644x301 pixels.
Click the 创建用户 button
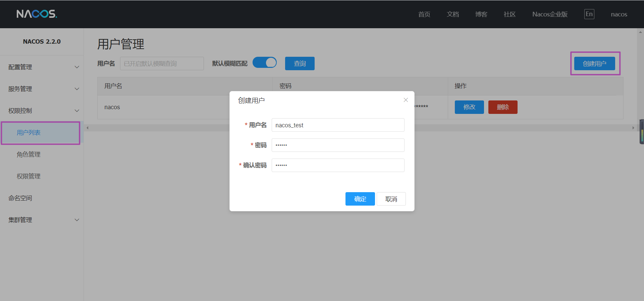coord(594,63)
